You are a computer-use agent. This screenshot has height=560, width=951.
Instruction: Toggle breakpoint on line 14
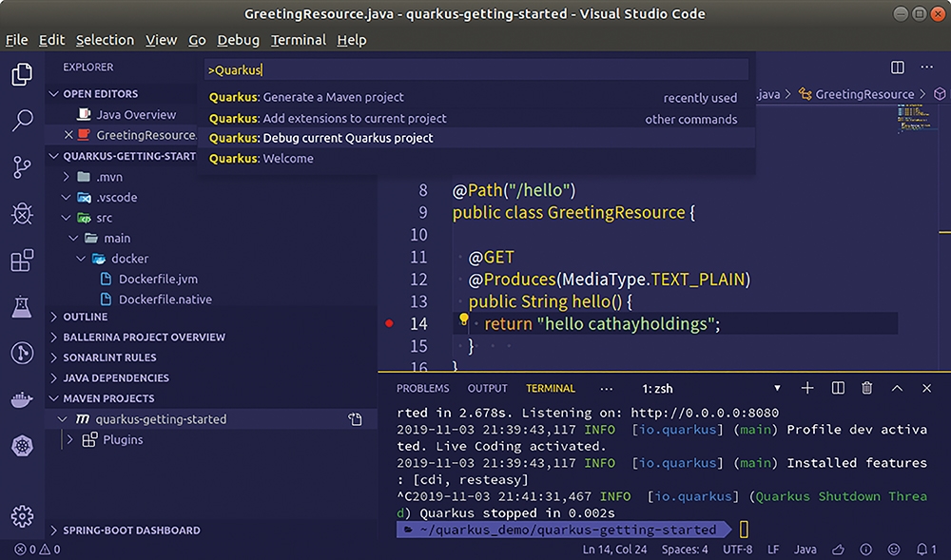389,324
